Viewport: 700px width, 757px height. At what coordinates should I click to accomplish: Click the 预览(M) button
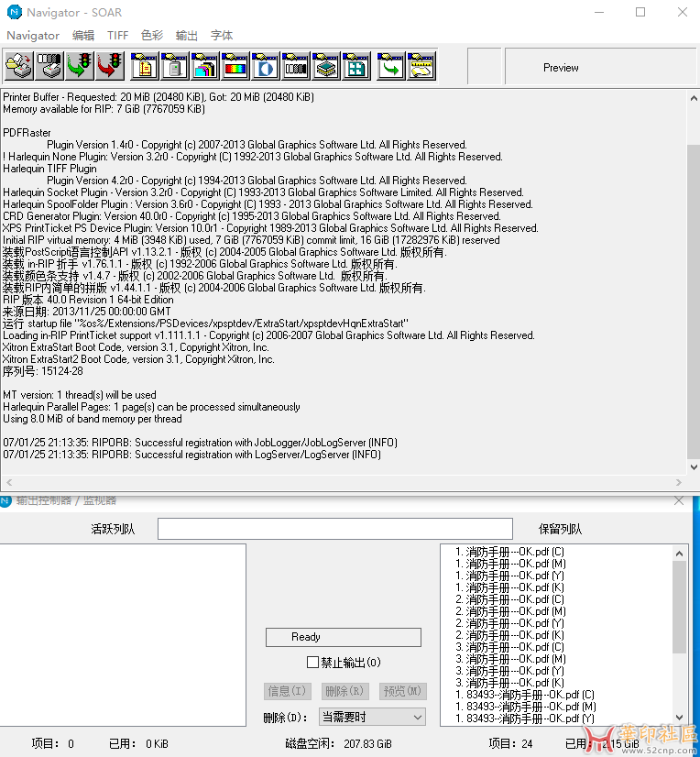(x=402, y=691)
